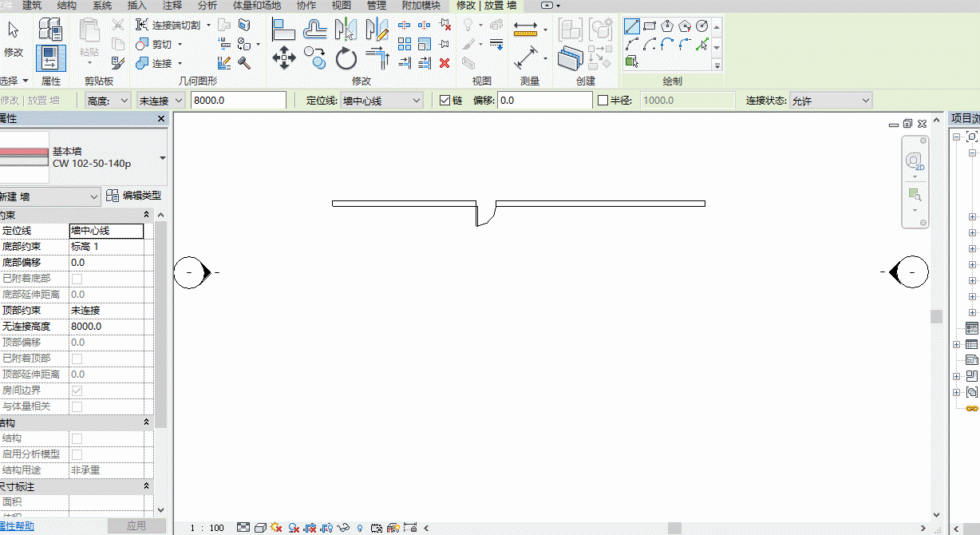Image resolution: width=980 pixels, height=535 pixels.
Task: Select the Trim/Extend to Corner tool
Action: point(377,57)
